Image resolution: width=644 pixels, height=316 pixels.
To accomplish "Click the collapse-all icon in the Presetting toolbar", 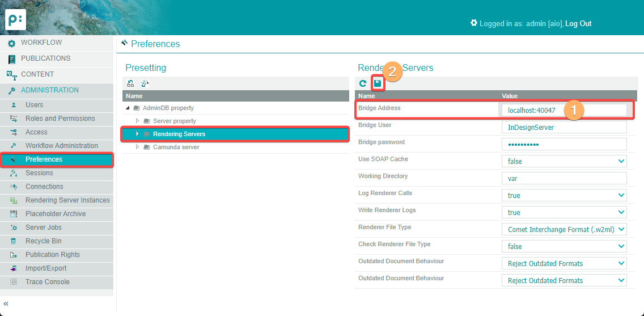I will [x=145, y=83].
